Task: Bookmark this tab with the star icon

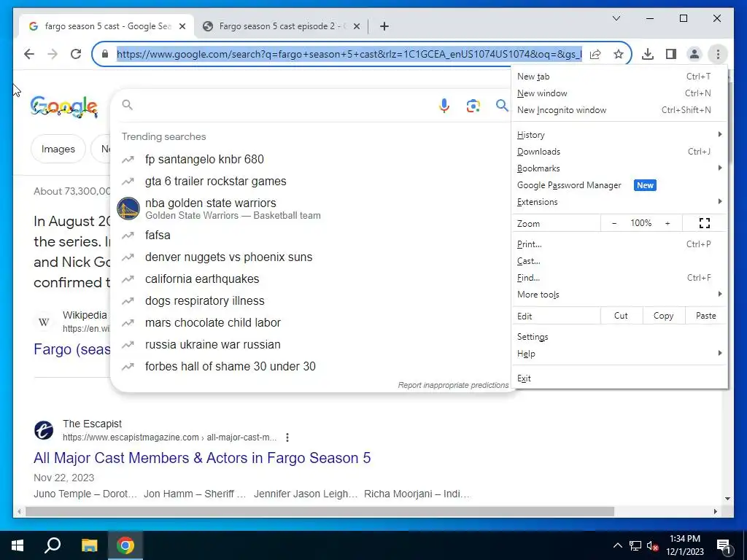Action: (x=619, y=54)
